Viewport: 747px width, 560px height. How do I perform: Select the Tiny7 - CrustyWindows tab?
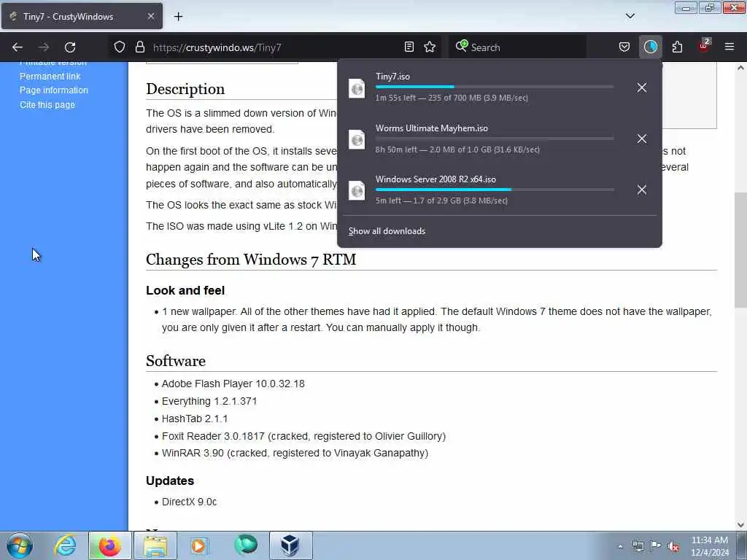82,16
